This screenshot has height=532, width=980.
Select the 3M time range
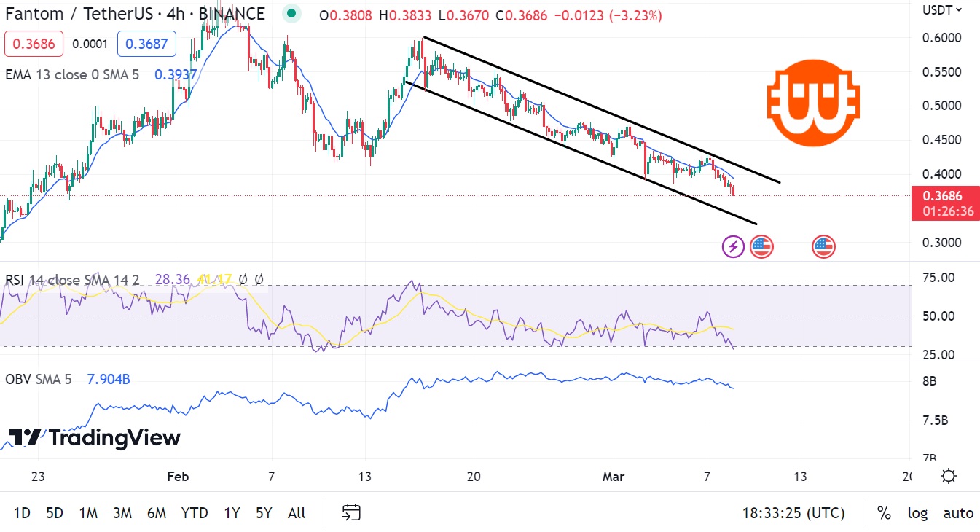pyautogui.click(x=122, y=513)
